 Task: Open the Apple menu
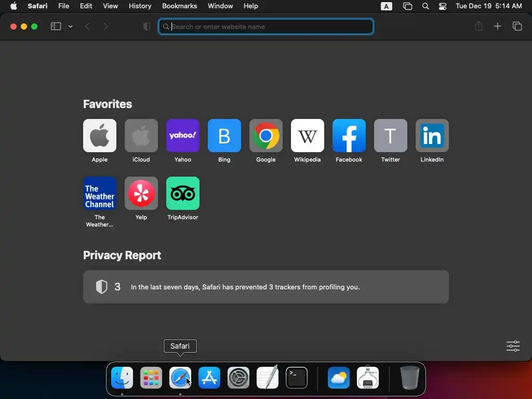[14, 6]
